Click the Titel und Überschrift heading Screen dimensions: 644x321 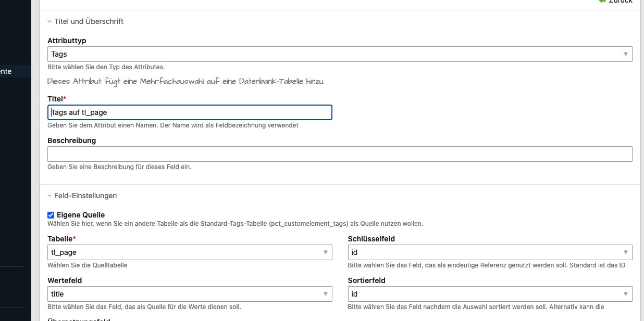pyautogui.click(x=89, y=21)
